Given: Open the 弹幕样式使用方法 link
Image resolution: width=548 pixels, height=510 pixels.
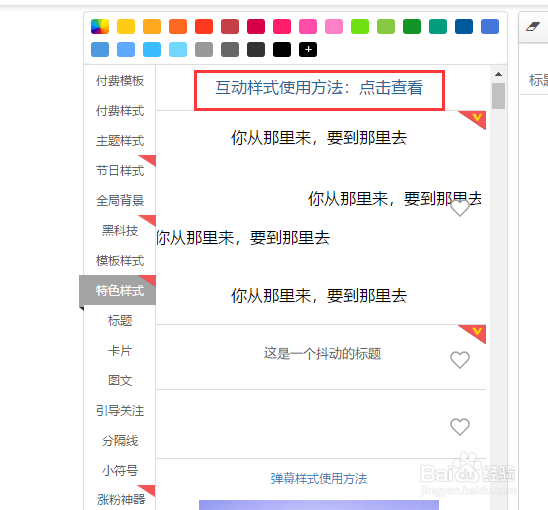Looking at the screenshot, I should pyautogui.click(x=319, y=479).
